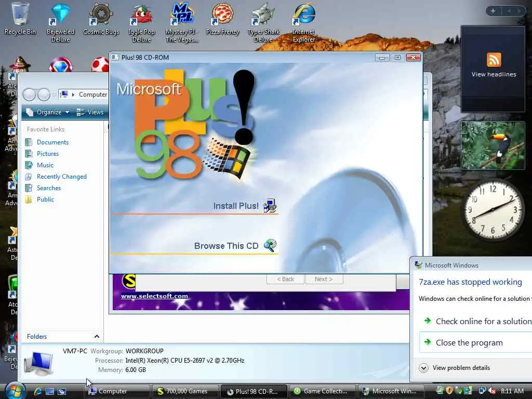Click the address bar Computer breadcrumb arrow
The image size is (532, 399).
tap(73, 95)
